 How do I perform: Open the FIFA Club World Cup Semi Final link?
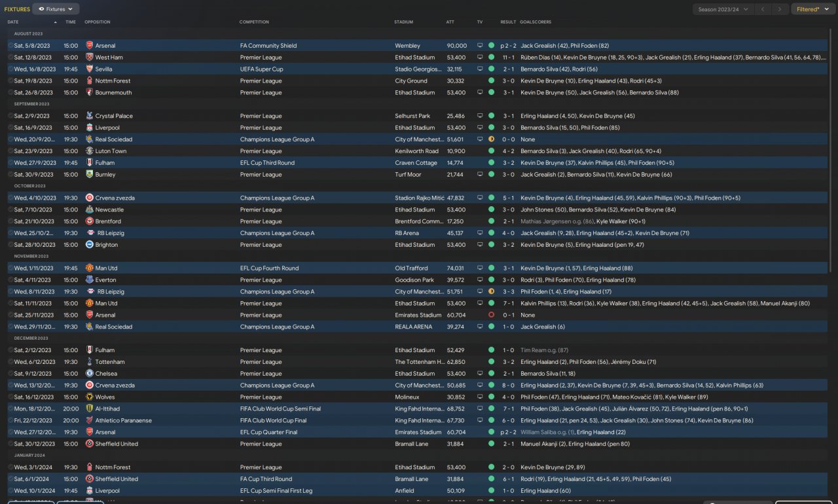280,409
